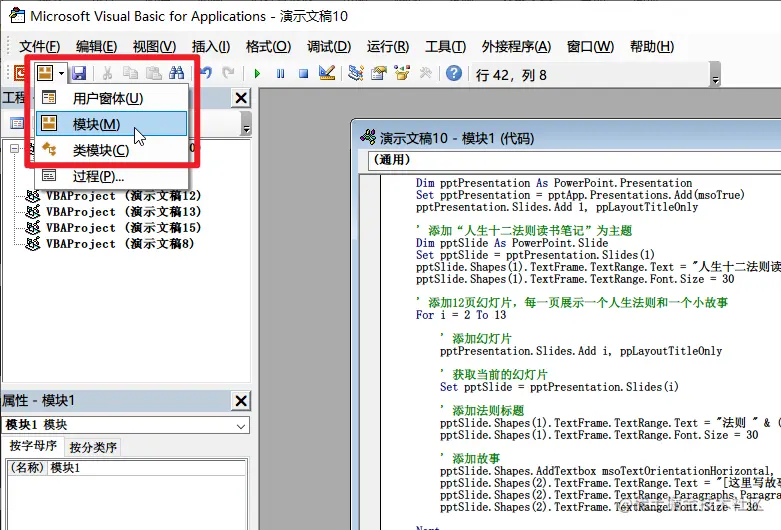Image resolution: width=781 pixels, height=530 pixels.
Task: Click the Break pause icon
Action: coord(280,74)
